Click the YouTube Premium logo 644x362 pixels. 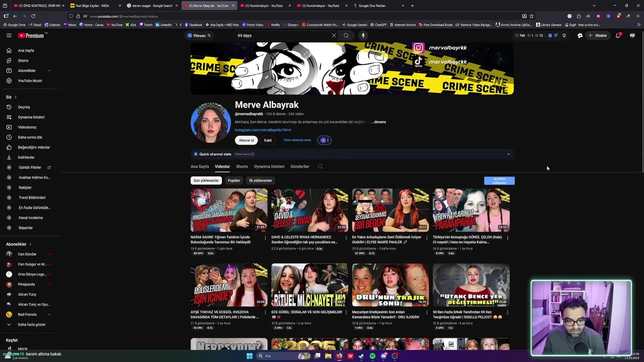point(32,36)
